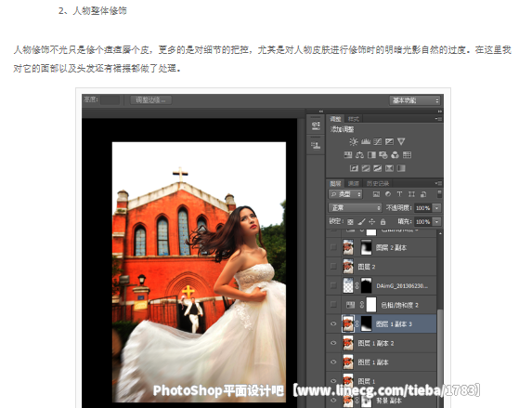The width and height of the screenshot is (532, 408).
Task: Open the 正常 blend mode dropdown
Action: click(356, 207)
